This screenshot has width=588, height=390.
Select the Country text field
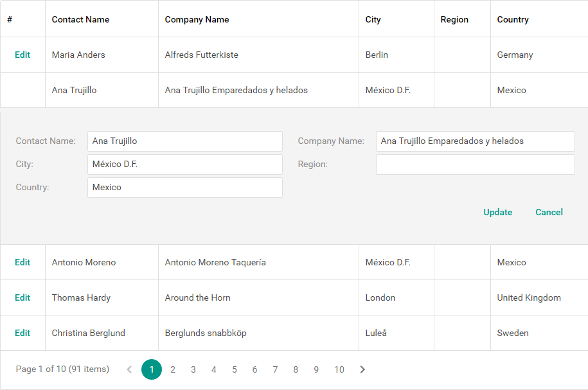184,188
